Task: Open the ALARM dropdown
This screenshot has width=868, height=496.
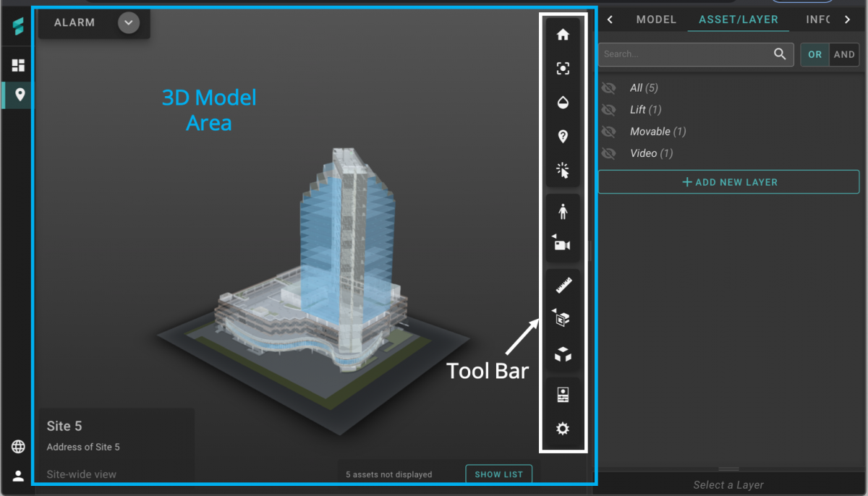Action: (129, 22)
